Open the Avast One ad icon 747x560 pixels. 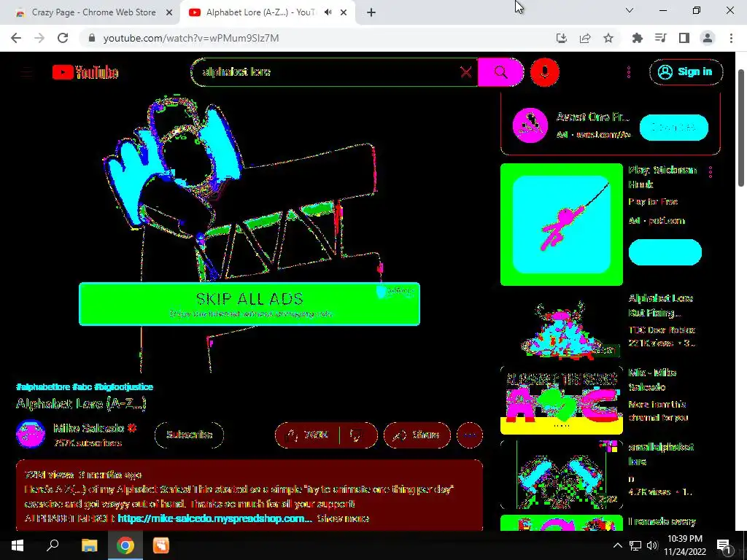pyautogui.click(x=530, y=125)
